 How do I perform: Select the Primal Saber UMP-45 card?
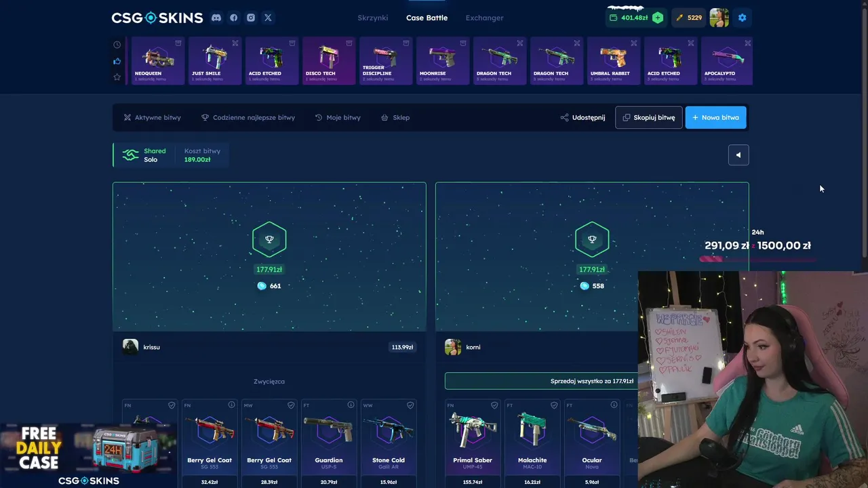pos(473,443)
